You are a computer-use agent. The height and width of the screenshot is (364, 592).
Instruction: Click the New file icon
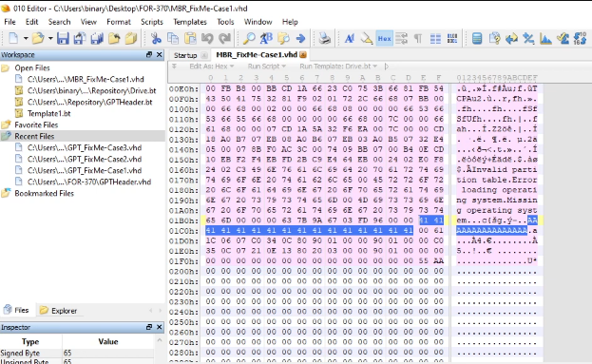click(x=13, y=38)
